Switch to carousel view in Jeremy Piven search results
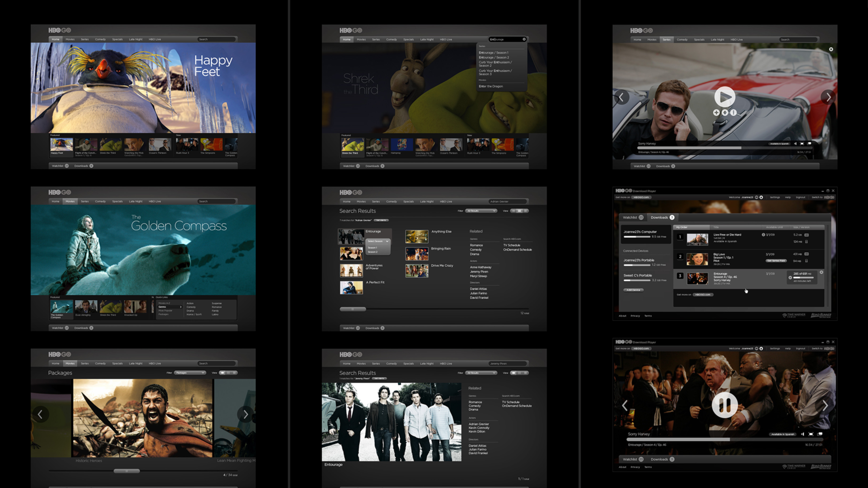This screenshot has height=488, width=868. point(514,373)
